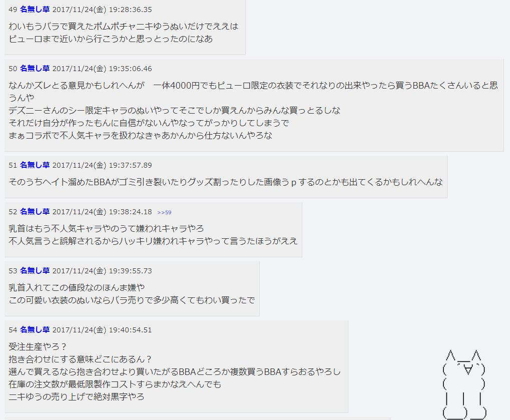Click post 53 message starting with 乳首入れて
This screenshot has width=510, height=420.
coord(132,294)
